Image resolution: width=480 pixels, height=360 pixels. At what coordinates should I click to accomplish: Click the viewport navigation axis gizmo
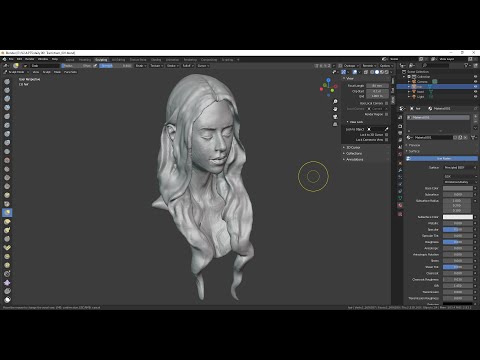[x=329, y=87]
